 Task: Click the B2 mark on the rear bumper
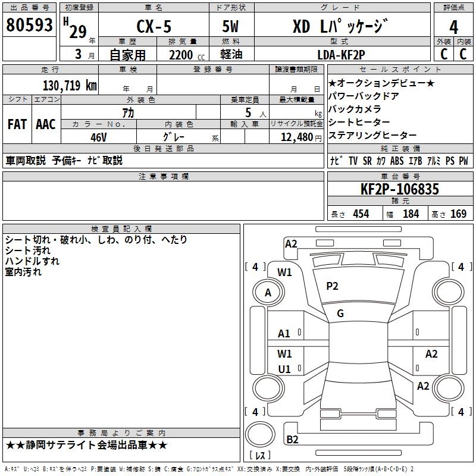[x=292, y=440]
